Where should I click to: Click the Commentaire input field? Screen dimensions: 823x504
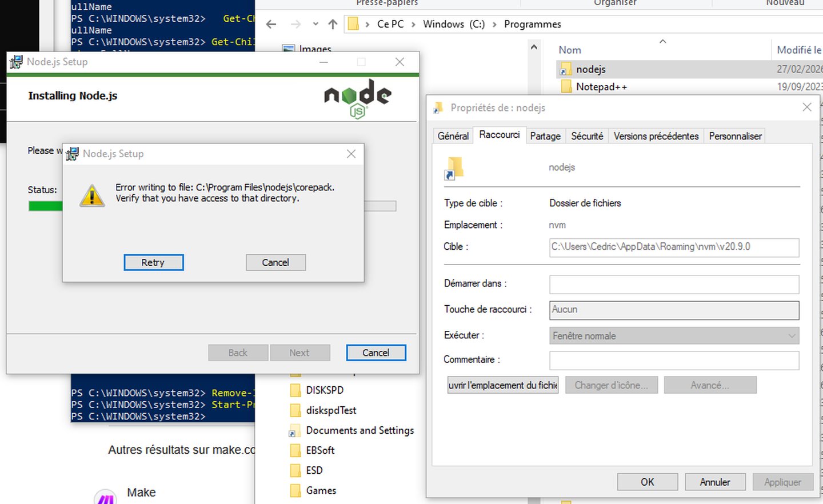(674, 360)
